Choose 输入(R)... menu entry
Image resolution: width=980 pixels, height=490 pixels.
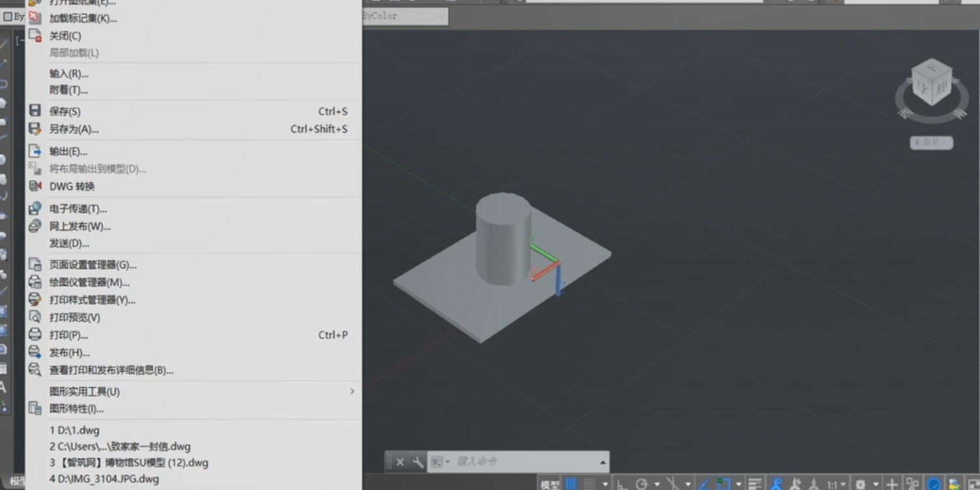(69, 74)
